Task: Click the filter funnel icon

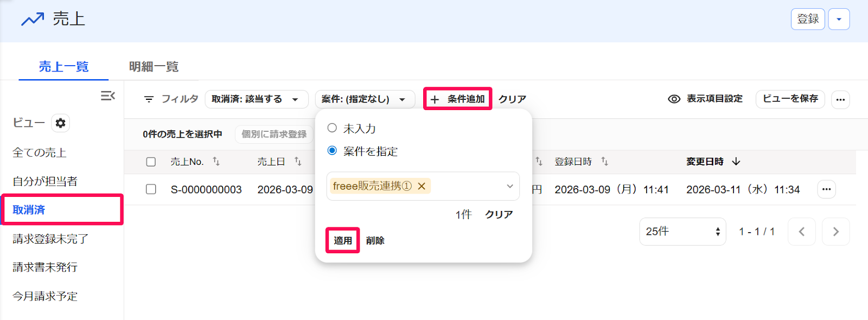Action: pos(149,99)
